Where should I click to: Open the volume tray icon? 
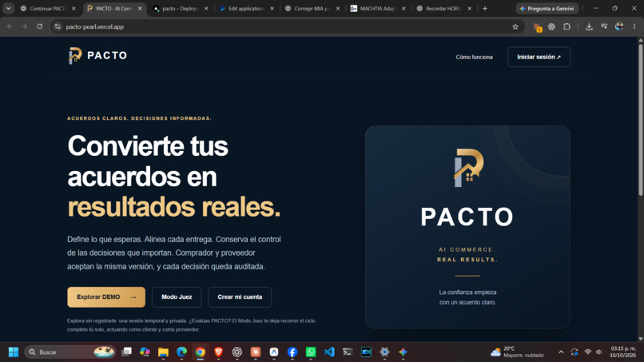[x=598, y=352]
